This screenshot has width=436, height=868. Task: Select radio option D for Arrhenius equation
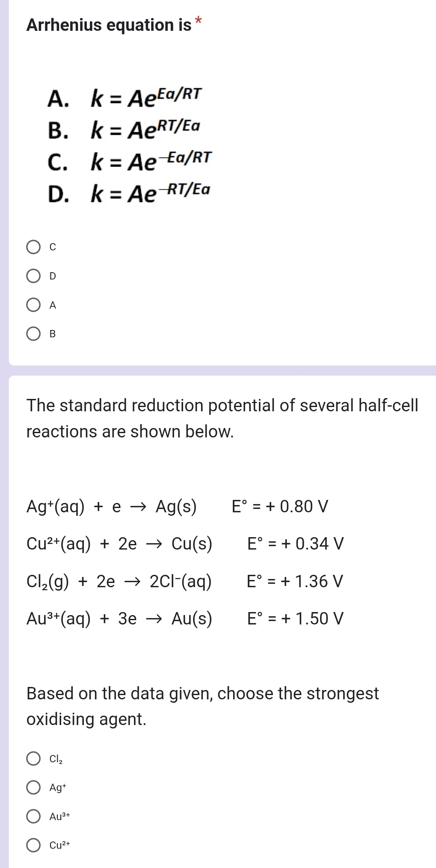pyautogui.click(x=34, y=276)
